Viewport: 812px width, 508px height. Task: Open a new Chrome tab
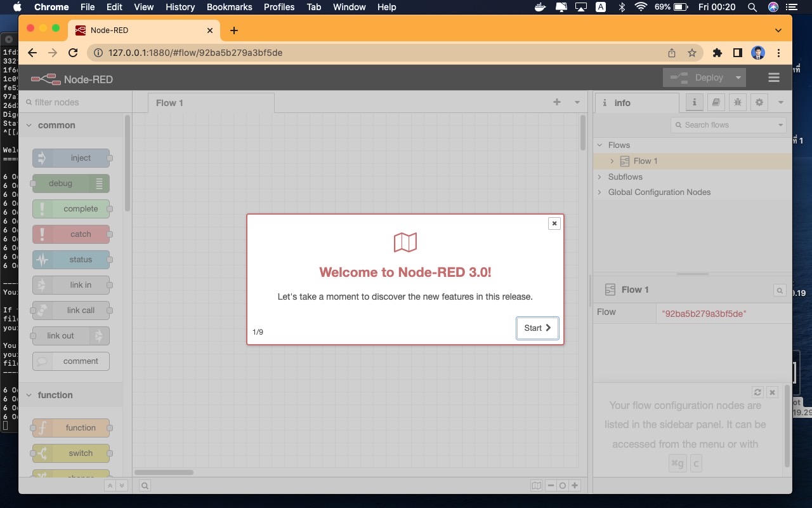(x=234, y=30)
